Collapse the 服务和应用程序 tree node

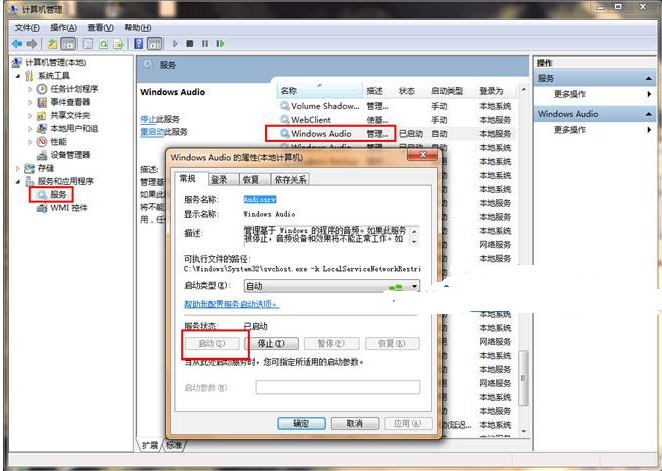coord(18,181)
